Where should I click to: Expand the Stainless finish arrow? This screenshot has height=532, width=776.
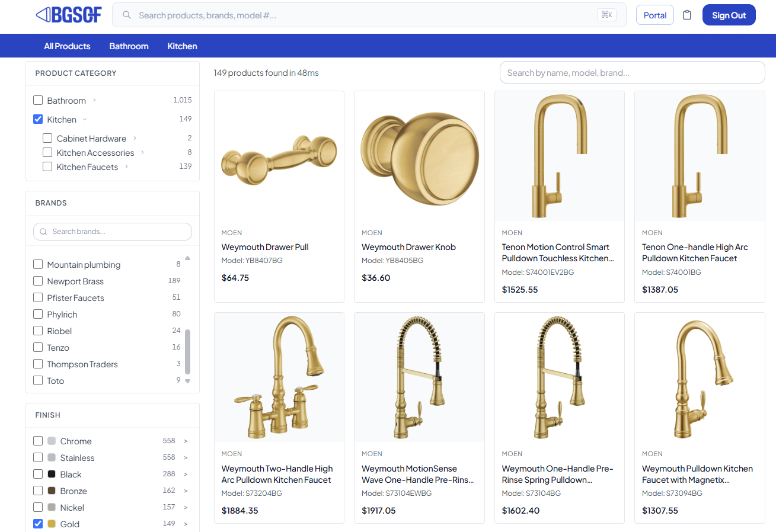[x=186, y=457]
